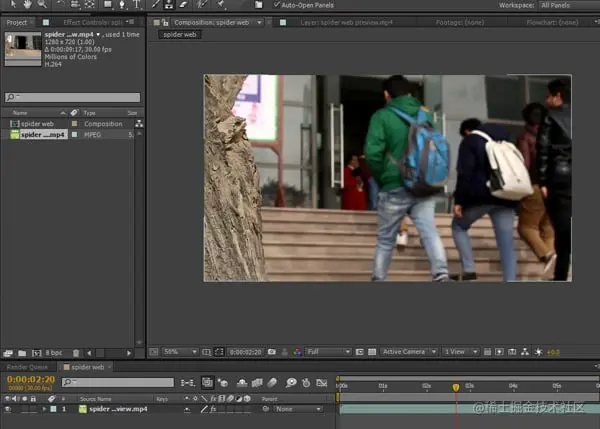Click label color swatch for layer 1

53,409
